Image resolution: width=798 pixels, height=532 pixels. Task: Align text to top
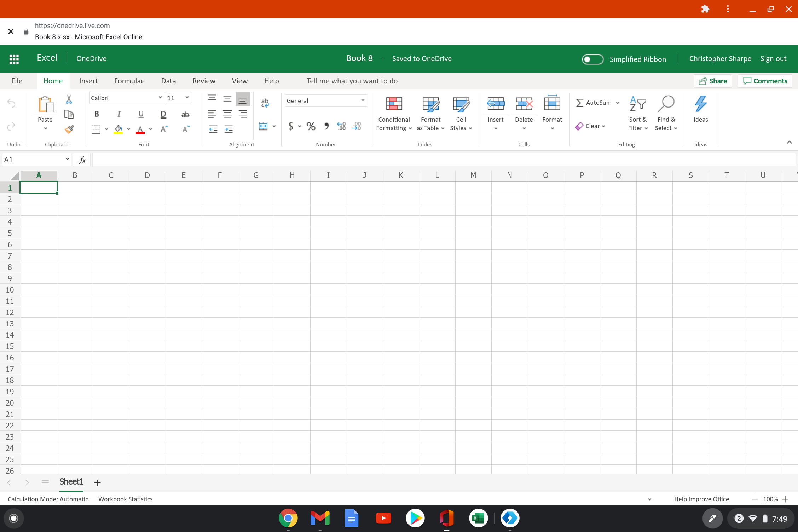(212, 98)
